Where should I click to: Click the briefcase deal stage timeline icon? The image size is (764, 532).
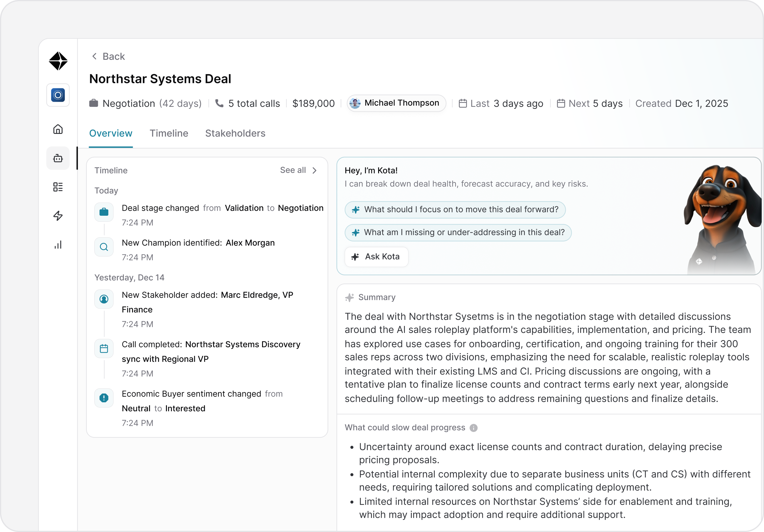point(104,212)
